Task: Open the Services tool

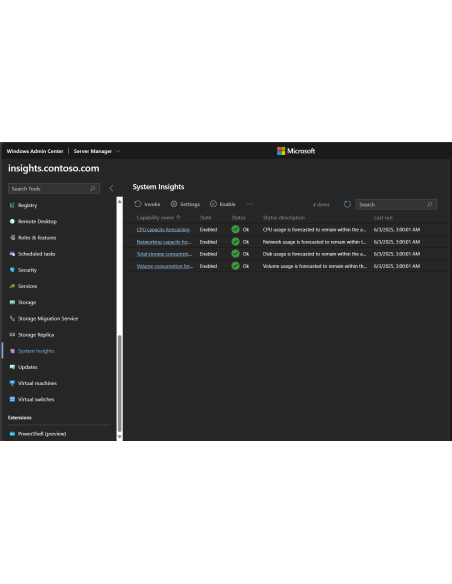Action: point(28,286)
